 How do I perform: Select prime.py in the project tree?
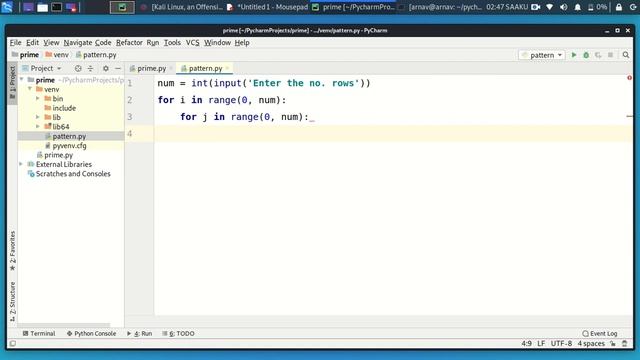click(58, 155)
